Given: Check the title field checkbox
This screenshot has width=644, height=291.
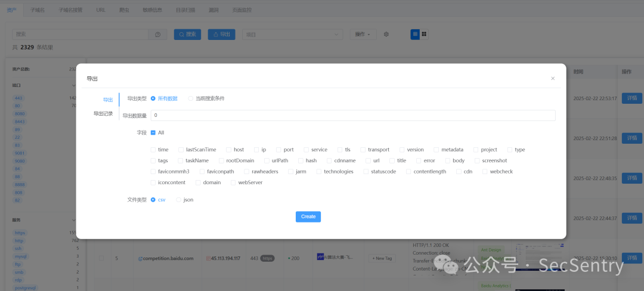Looking at the screenshot, I should [392, 160].
